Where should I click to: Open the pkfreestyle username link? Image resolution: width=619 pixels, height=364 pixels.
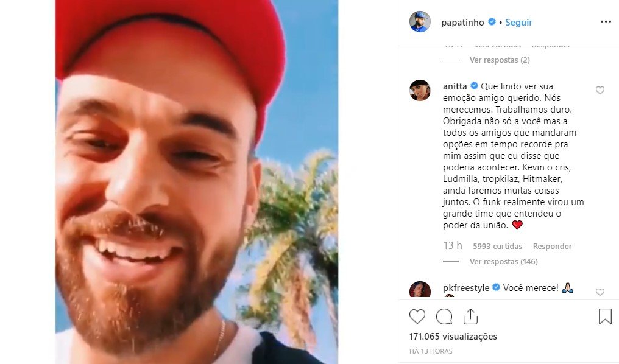click(x=466, y=288)
